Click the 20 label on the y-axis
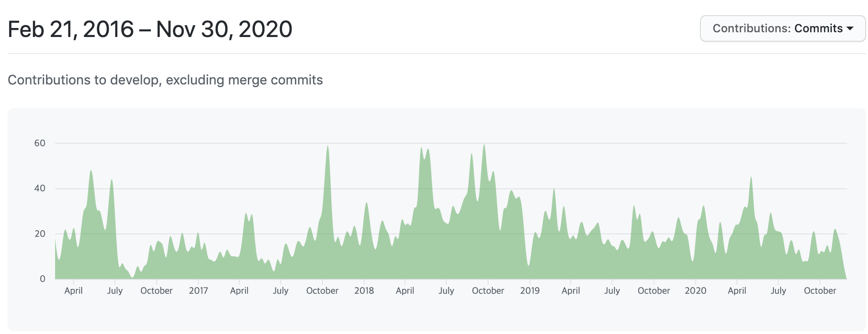Image resolution: width=868 pixels, height=334 pixels. pyautogui.click(x=40, y=233)
